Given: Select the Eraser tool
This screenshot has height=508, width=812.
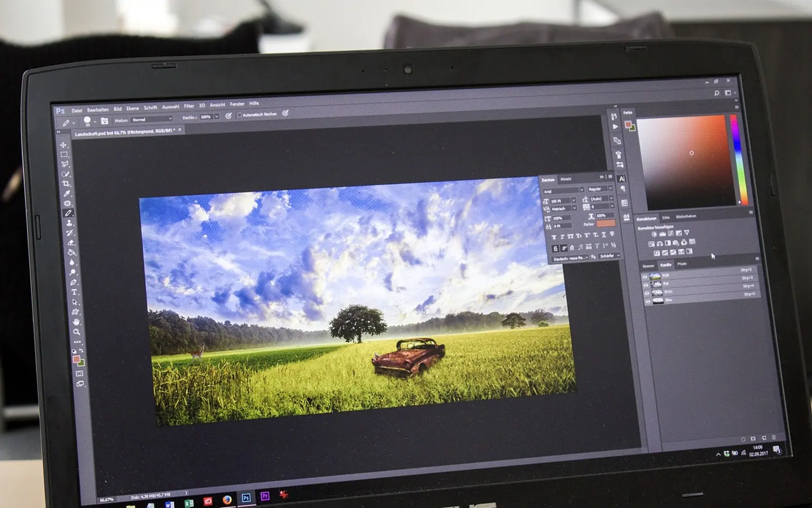Looking at the screenshot, I should pos(71,243).
